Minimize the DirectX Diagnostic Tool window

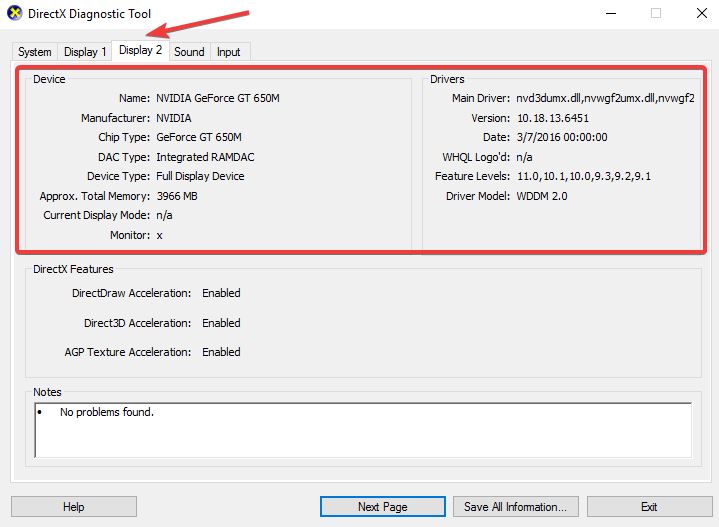610,14
